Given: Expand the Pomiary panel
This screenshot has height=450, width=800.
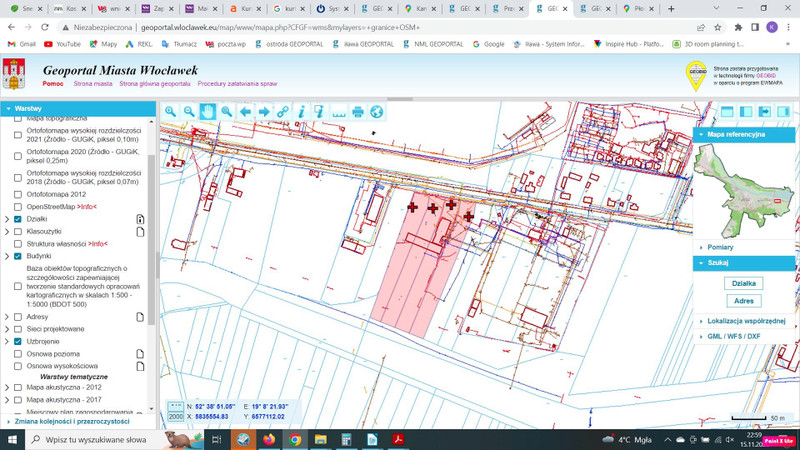Looking at the screenshot, I should point(720,247).
